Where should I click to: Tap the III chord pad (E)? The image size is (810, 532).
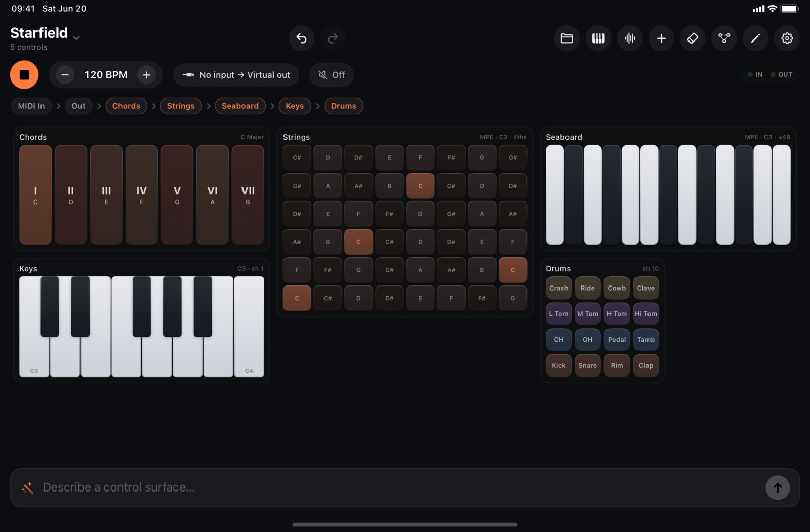pyautogui.click(x=106, y=195)
